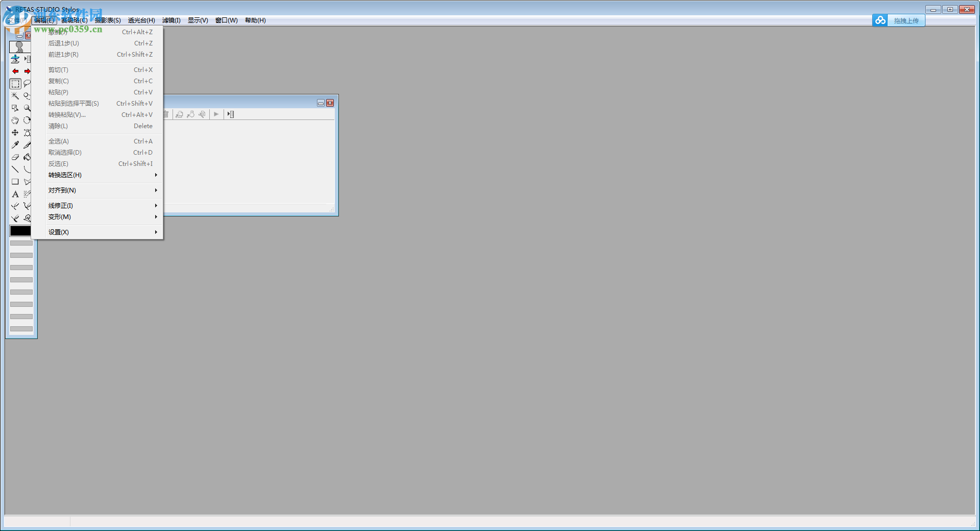
Task: Close the small floating panel
Action: [x=330, y=103]
